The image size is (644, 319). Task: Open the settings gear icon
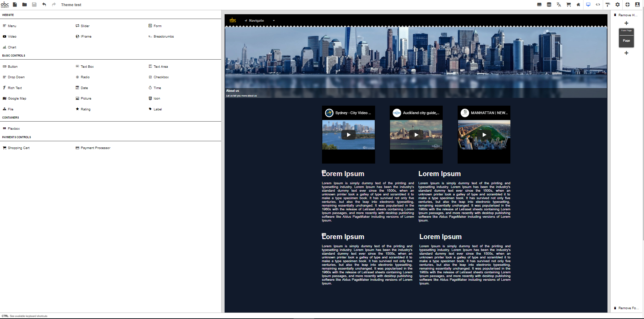click(x=618, y=5)
